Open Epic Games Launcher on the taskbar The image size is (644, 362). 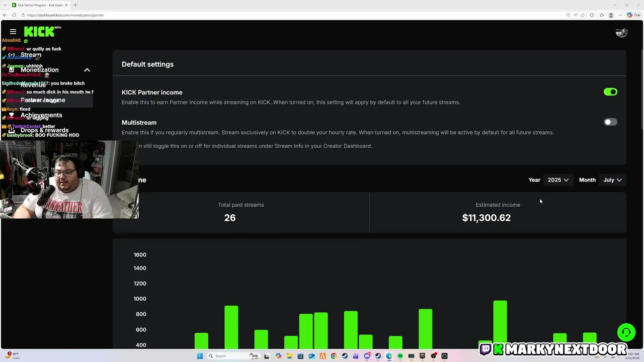coord(422,356)
